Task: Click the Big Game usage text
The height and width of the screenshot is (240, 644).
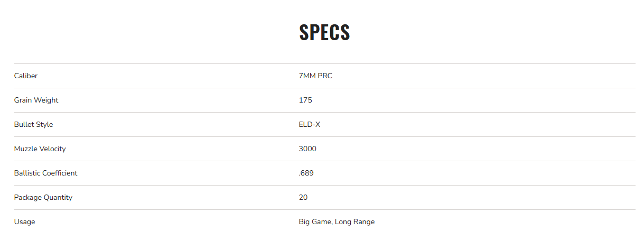Action: 315,222
